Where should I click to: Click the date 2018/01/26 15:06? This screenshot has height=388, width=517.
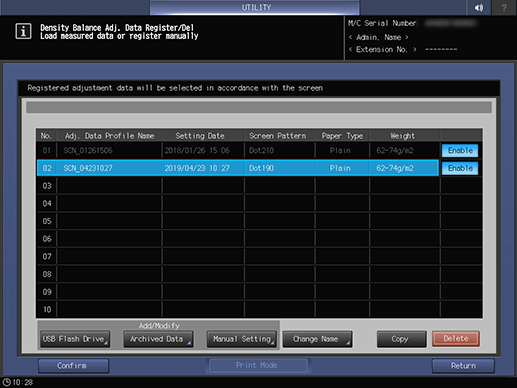pos(197,150)
